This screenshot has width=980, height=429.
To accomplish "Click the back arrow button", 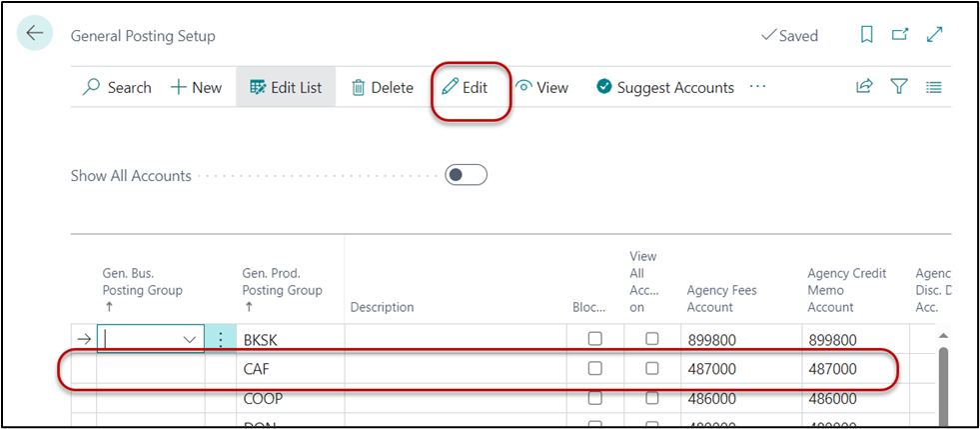I will (x=35, y=34).
